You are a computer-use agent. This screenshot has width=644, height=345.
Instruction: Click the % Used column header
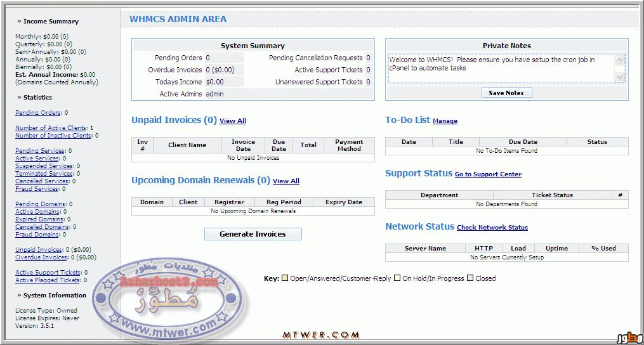pos(604,249)
